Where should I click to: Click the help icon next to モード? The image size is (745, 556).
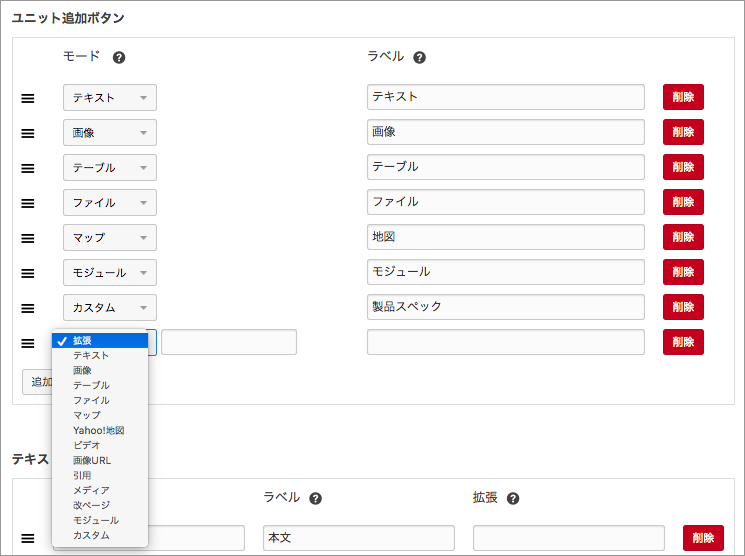(119, 58)
